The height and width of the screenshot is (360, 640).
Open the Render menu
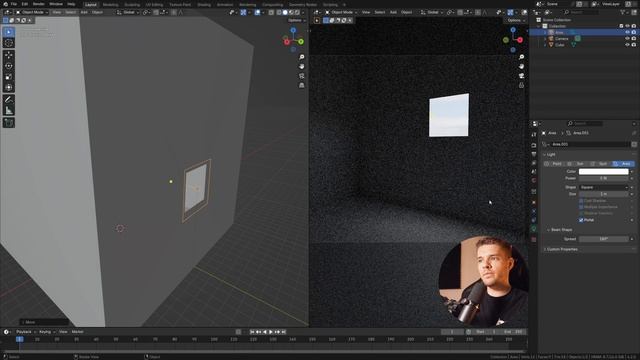[x=38, y=4]
